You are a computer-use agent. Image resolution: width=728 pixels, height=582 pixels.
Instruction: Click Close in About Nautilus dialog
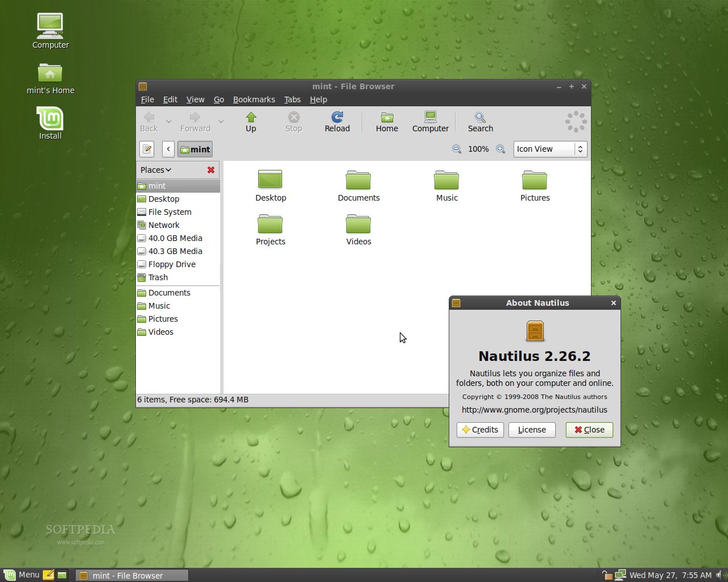pyautogui.click(x=589, y=430)
